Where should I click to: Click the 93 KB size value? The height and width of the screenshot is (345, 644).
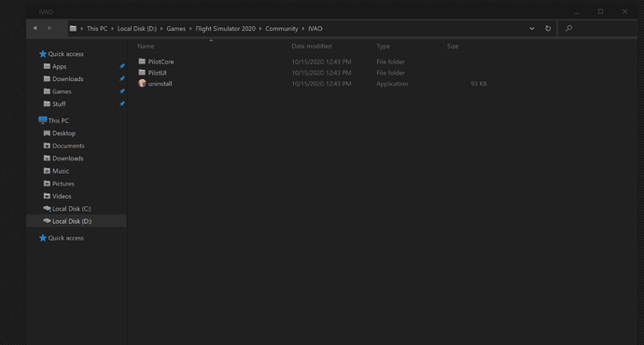(x=479, y=84)
